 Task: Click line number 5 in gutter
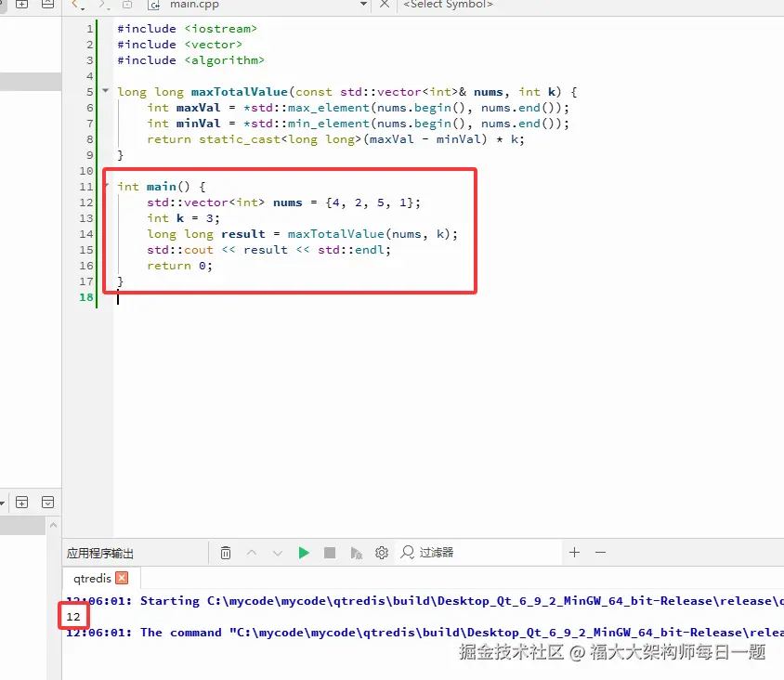89,92
